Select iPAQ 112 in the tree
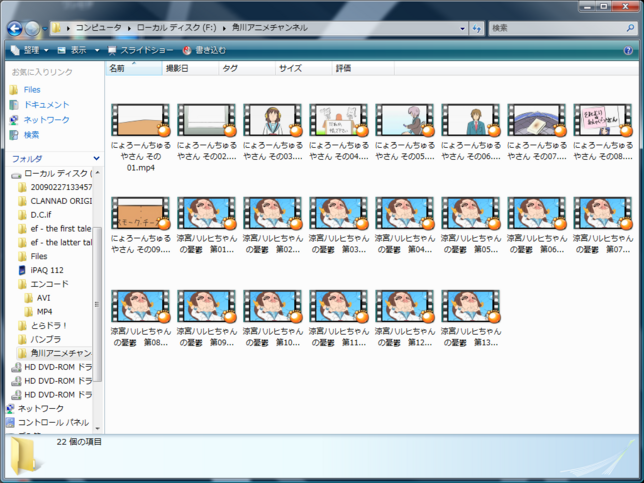This screenshot has width=644, height=483. [41, 270]
